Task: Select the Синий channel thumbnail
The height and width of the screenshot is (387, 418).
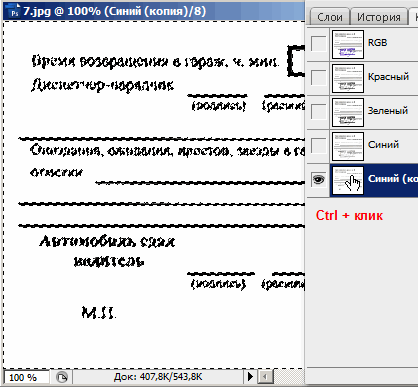Action: click(348, 146)
